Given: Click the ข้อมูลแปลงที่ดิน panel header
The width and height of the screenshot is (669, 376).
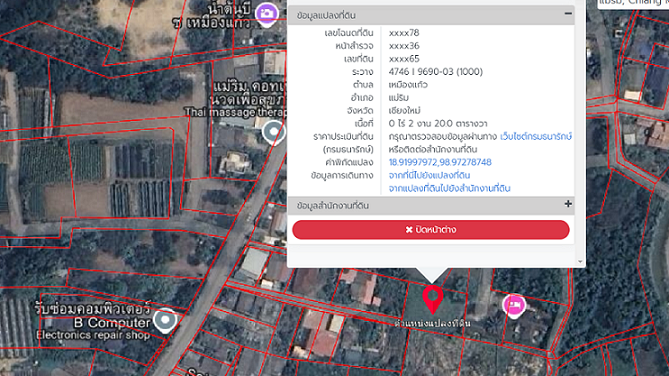Looking at the screenshot, I should 430,15.
